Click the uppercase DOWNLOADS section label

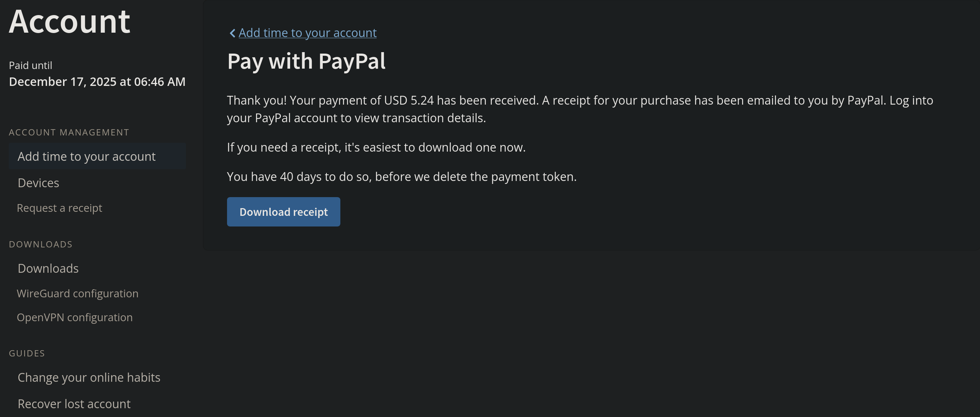[41, 244]
